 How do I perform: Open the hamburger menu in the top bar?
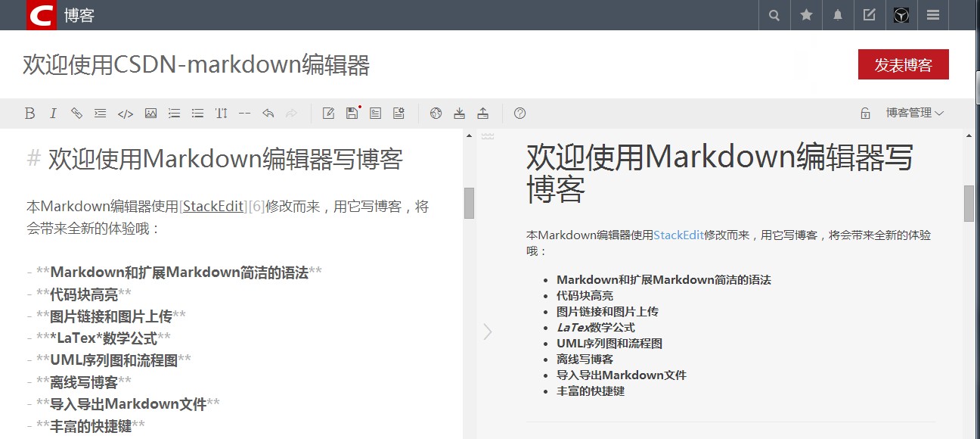933,15
